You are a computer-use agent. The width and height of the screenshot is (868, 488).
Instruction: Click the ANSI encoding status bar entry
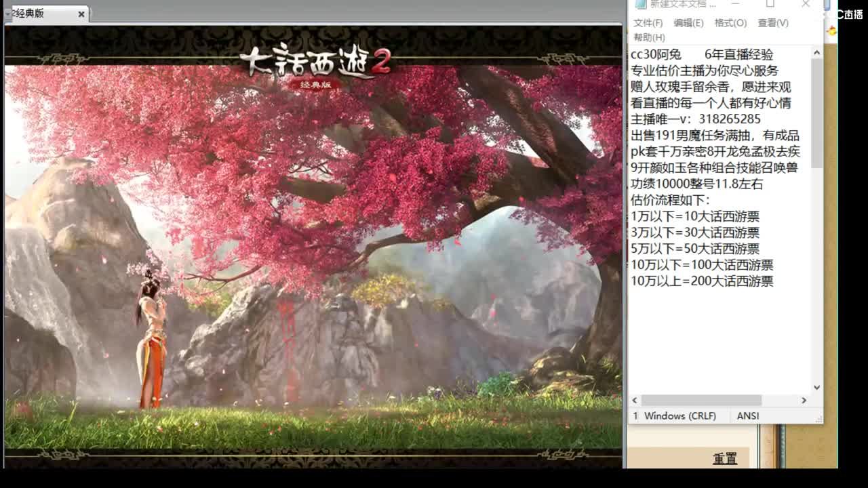point(748,415)
